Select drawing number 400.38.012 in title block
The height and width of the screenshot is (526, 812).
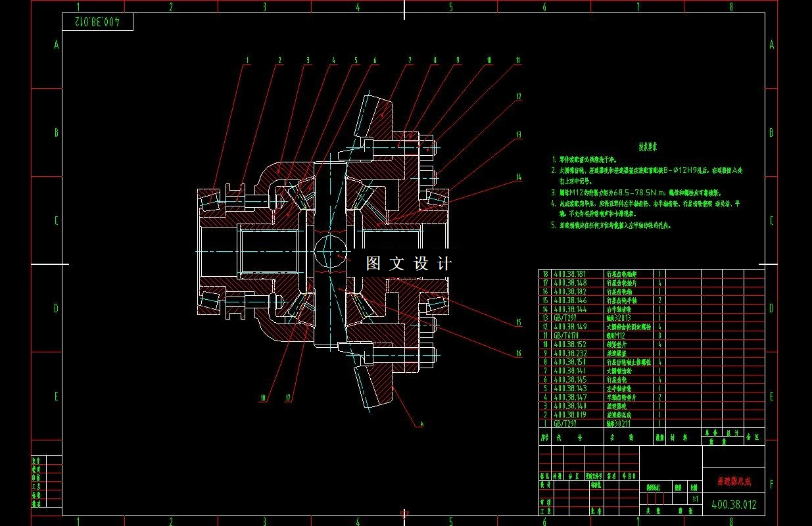(734, 505)
